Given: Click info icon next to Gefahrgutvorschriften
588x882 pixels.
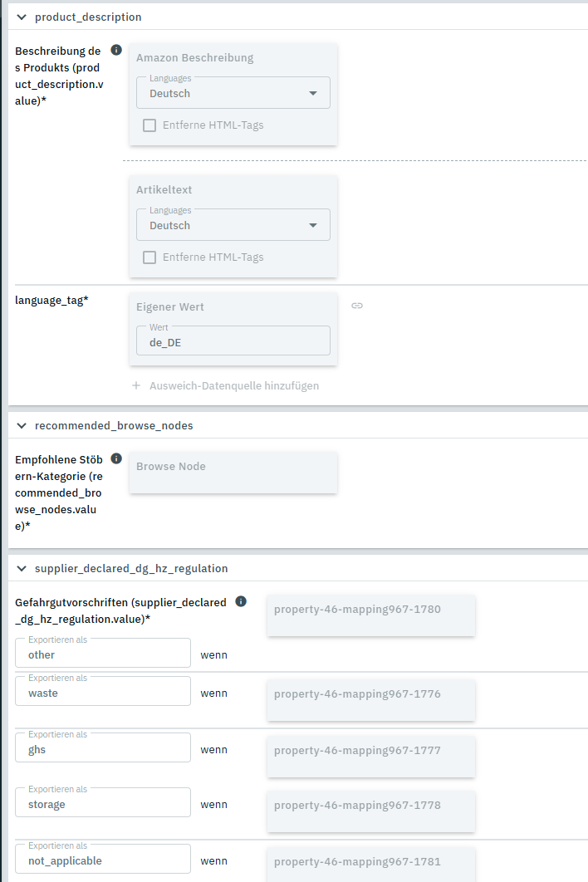Looking at the screenshot, I should [241, 601].
